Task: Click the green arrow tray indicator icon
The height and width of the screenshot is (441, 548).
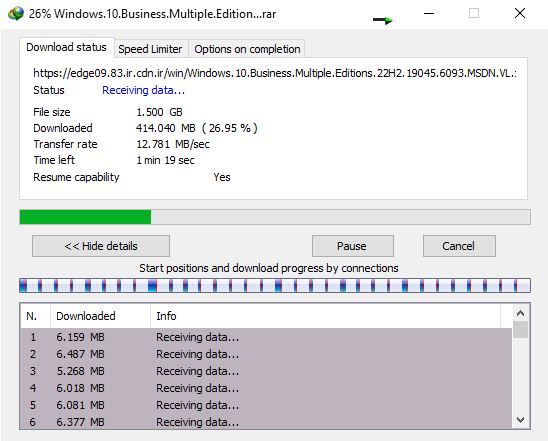Action: [383, 20]
